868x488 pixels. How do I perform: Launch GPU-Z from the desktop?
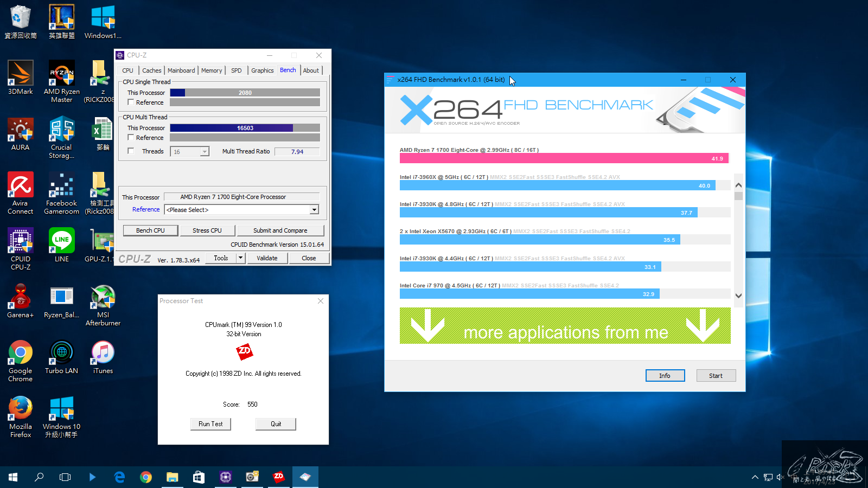tap(101, 245)
